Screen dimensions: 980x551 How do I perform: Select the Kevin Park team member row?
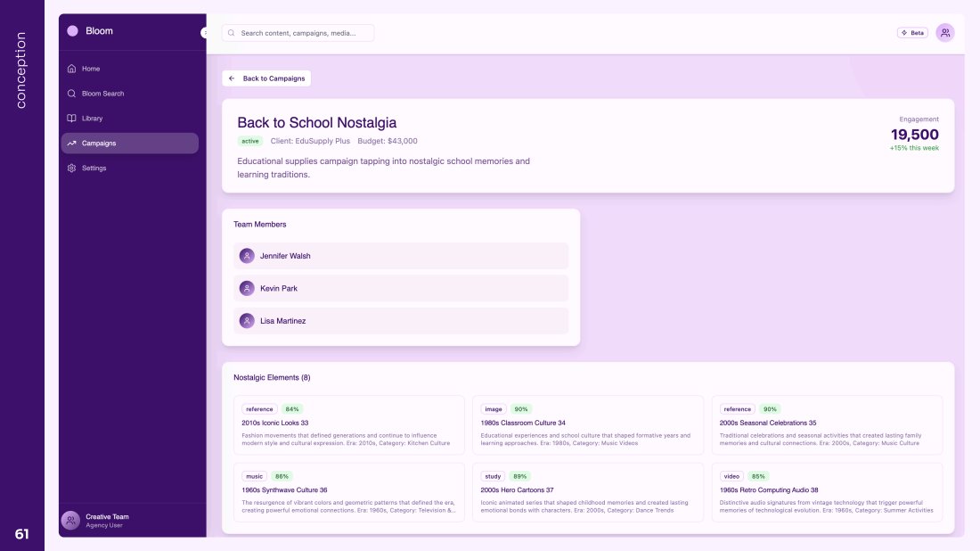401,288
